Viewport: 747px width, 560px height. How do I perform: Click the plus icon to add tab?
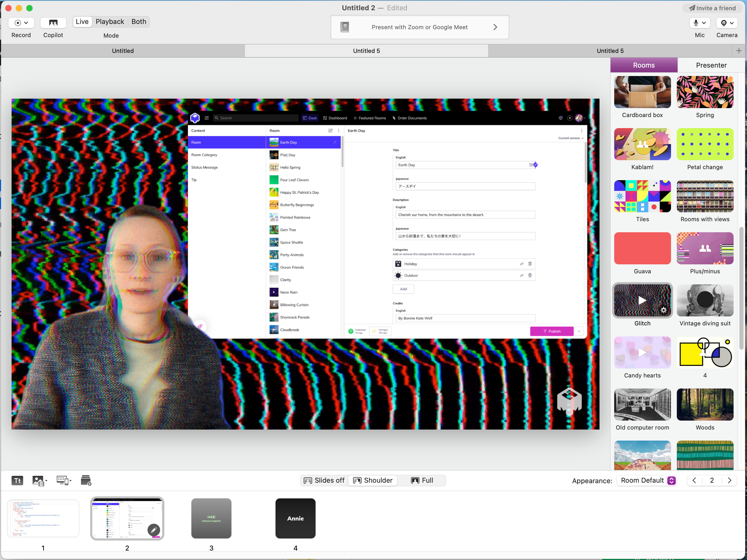(739, 51)
